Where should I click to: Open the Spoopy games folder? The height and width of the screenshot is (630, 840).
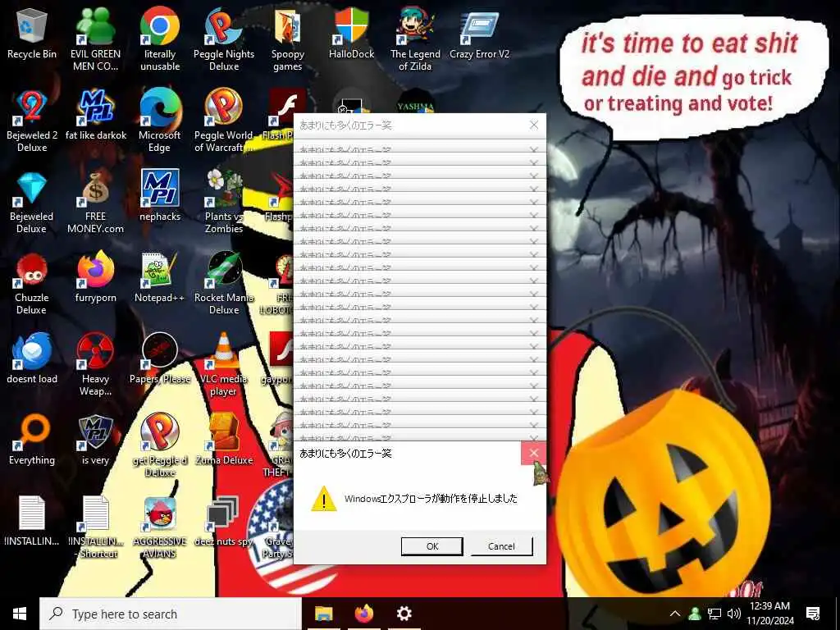pyautogui.click(x=288, y=39)
